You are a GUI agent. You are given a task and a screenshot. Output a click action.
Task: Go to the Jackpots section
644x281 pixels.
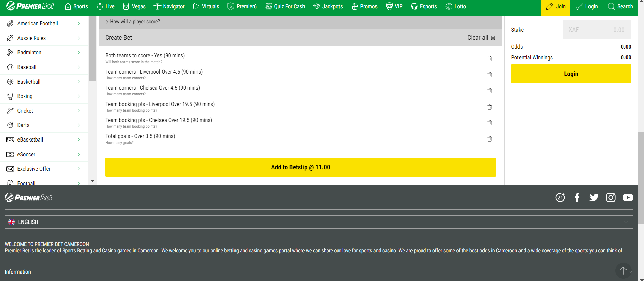328,7
